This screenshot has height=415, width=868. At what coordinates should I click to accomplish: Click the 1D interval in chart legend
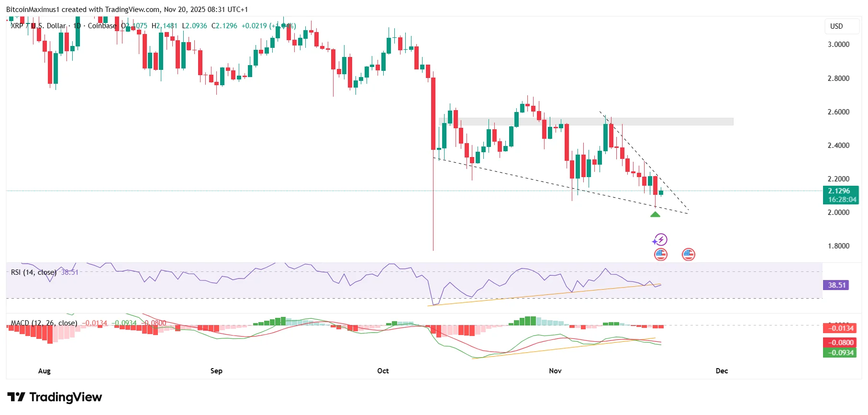[77, 26]
